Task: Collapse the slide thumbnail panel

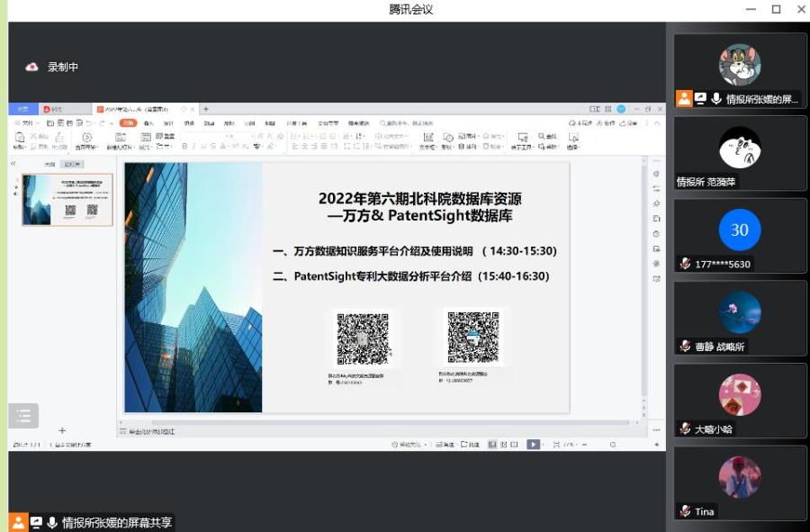Action: pos(13,164)
